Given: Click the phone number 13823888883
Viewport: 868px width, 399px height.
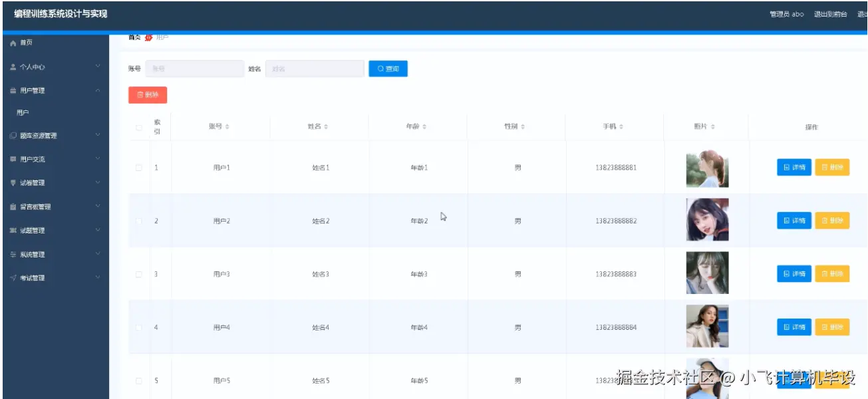Looking at the screenshot, I should [616, 274].
